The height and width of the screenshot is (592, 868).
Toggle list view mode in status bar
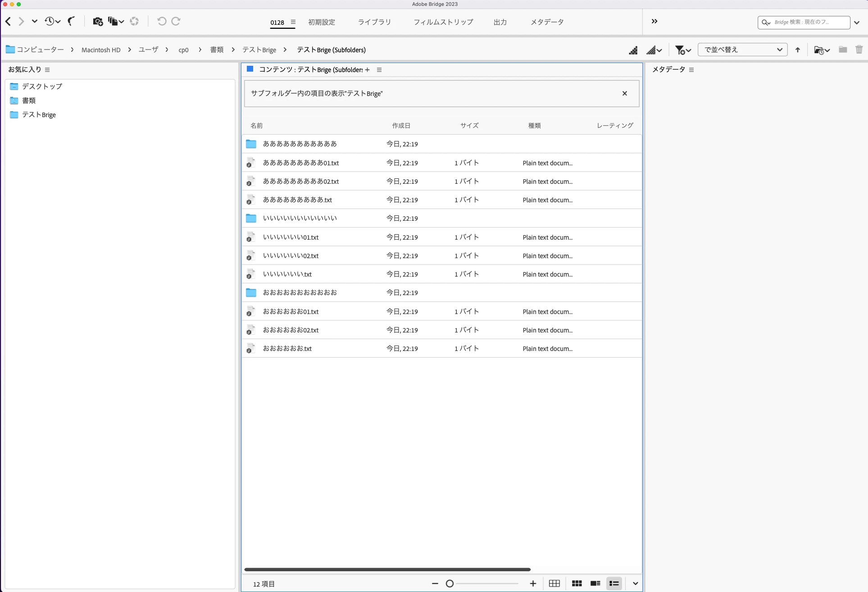[x=614, y=583]
